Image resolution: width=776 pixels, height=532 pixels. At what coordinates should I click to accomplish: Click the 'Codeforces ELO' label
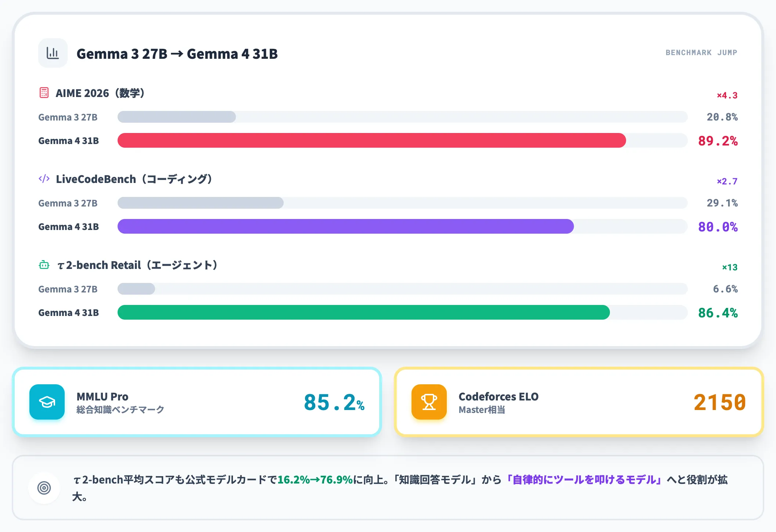498,396
